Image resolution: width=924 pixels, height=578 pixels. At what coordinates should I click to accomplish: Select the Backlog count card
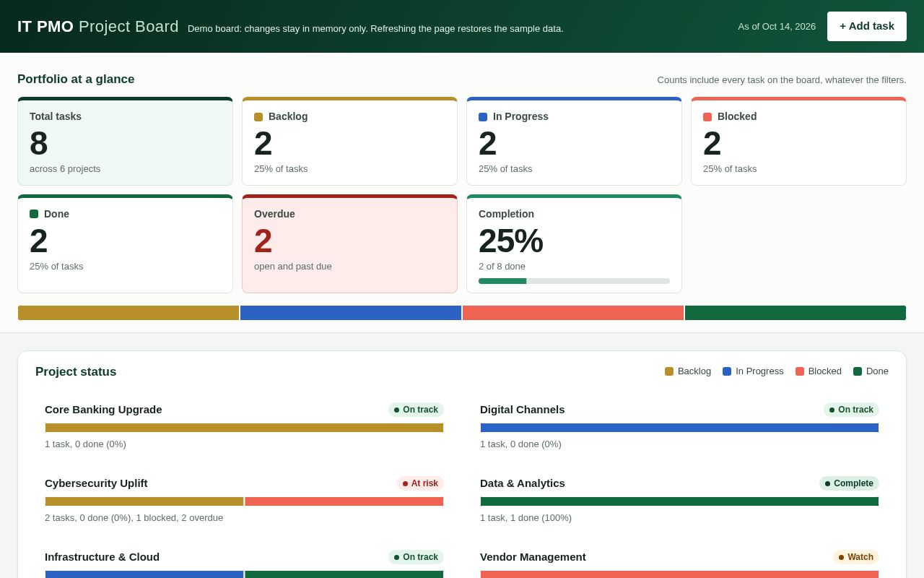point(349,142)
